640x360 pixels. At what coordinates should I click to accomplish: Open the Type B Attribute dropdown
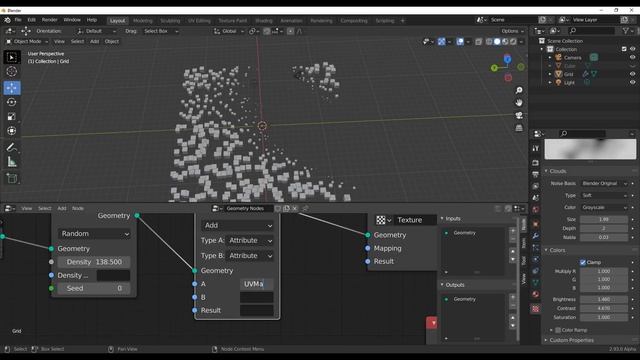click(x=250, y=256)
